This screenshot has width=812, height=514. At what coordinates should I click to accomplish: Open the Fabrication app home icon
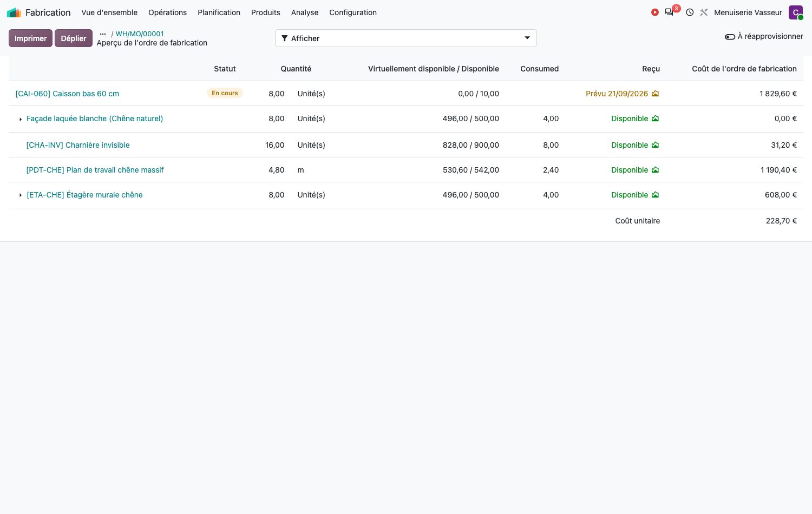point(14,12)
